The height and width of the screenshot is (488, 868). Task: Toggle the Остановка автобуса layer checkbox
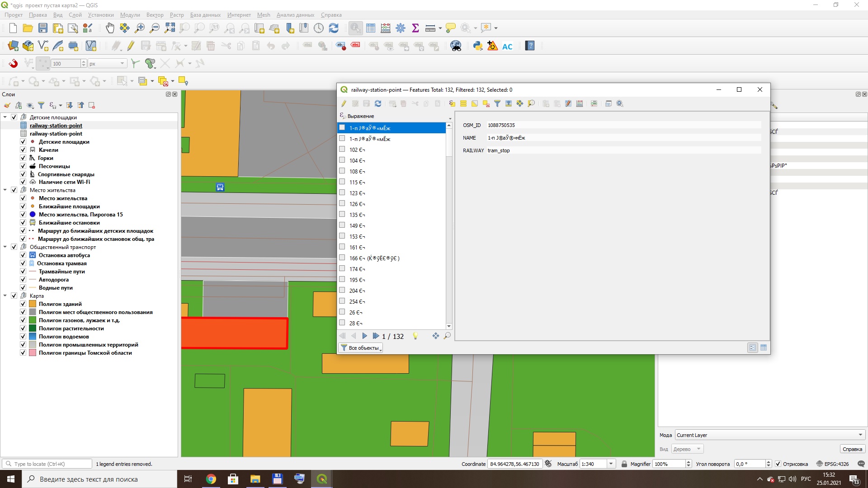click(23, 255)
